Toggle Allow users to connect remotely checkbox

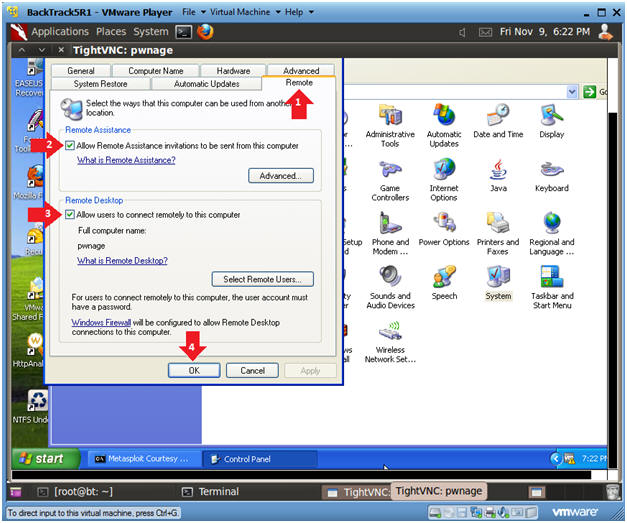[70, 214]
